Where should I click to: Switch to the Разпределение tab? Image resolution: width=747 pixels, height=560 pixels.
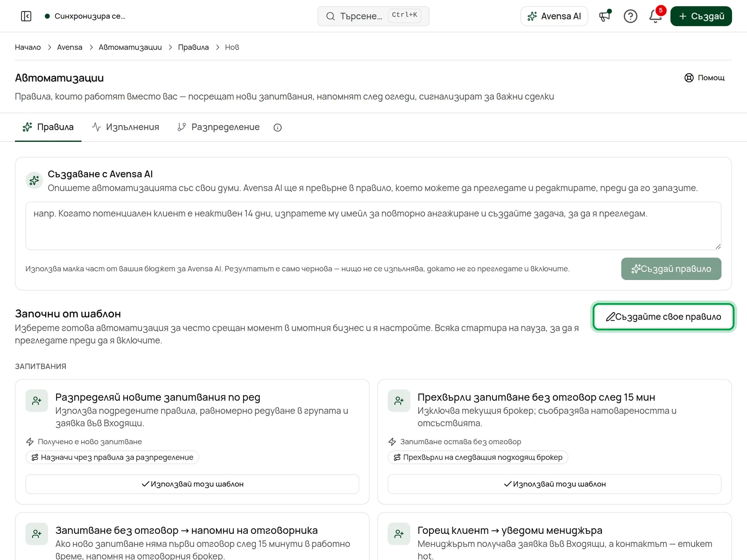[x=218, y=127]
